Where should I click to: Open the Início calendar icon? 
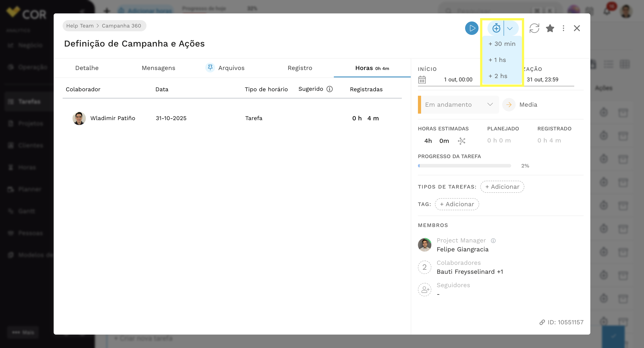point(422,80)
